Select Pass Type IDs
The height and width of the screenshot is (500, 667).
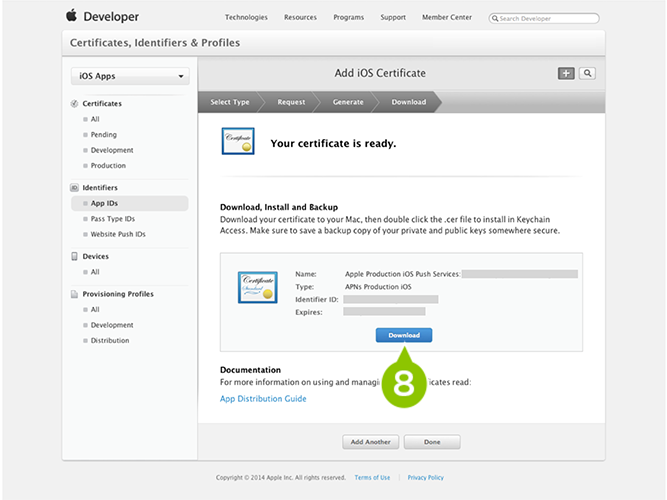113,219
